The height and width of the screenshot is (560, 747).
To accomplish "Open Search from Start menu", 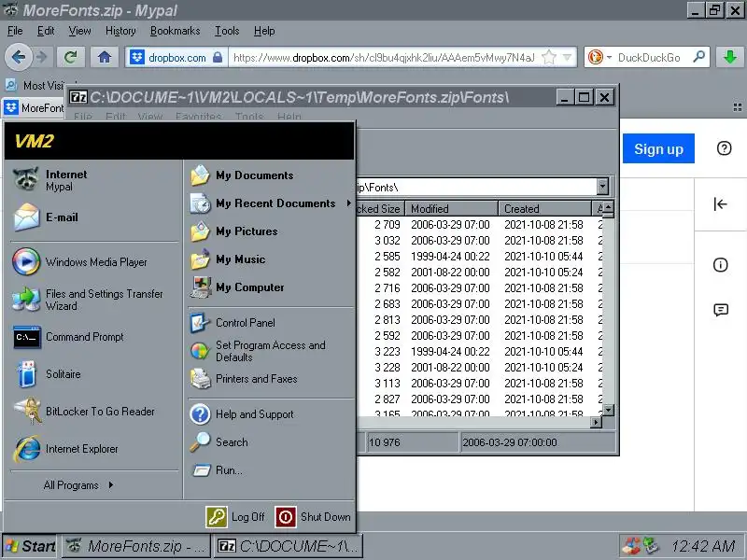I will [219, 441].
